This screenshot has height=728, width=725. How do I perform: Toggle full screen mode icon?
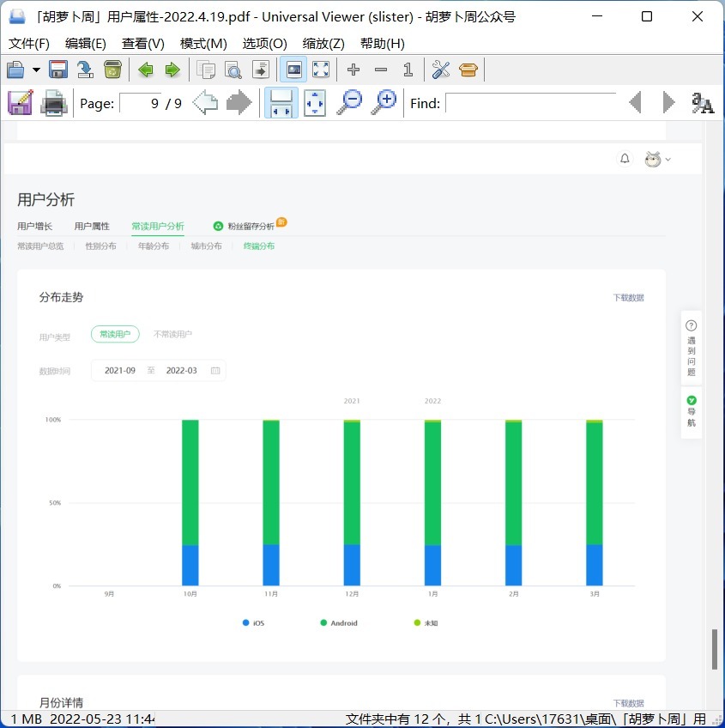(x=321, y=70)
